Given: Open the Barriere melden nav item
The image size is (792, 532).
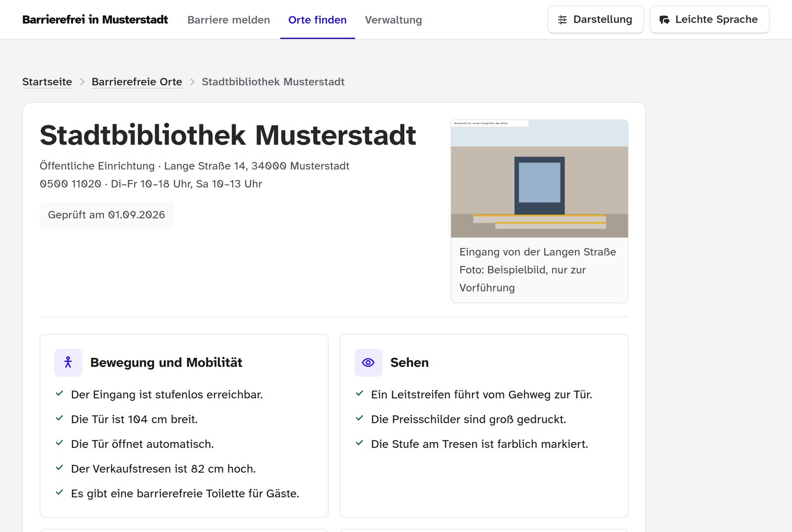Looking at the screenshot, I should (x=229, y=20).
